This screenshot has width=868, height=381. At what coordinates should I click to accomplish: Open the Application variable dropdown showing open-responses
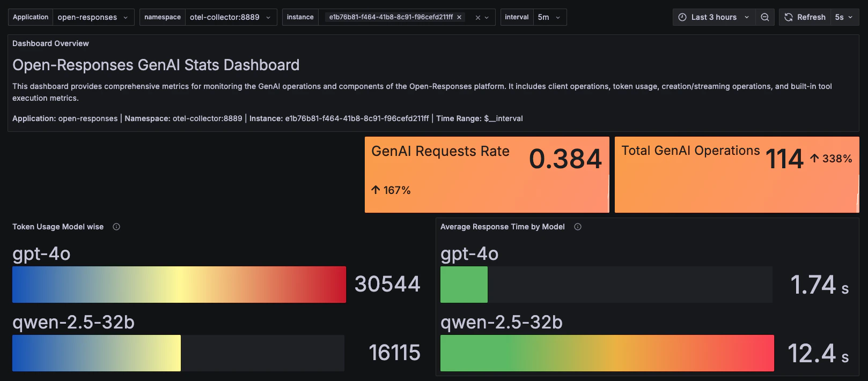pos(93,17)
